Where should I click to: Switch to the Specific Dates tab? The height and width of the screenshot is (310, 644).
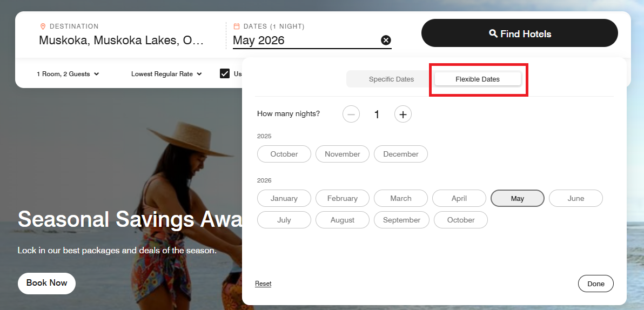tap(391, 79)
